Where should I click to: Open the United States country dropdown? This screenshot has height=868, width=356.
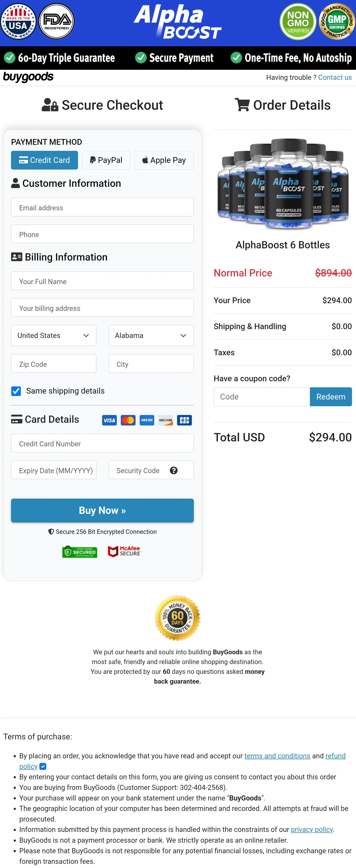pyautogui.click(x=53, y=335)
